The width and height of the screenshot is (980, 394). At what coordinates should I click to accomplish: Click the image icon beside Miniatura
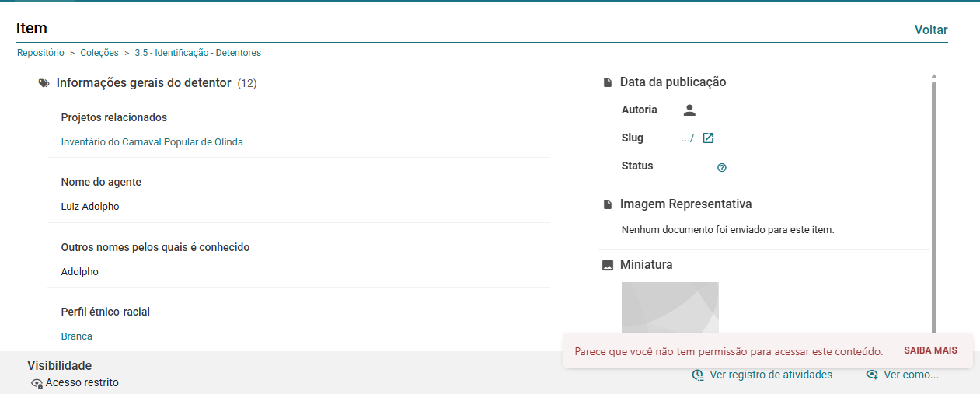pos(608,265)
